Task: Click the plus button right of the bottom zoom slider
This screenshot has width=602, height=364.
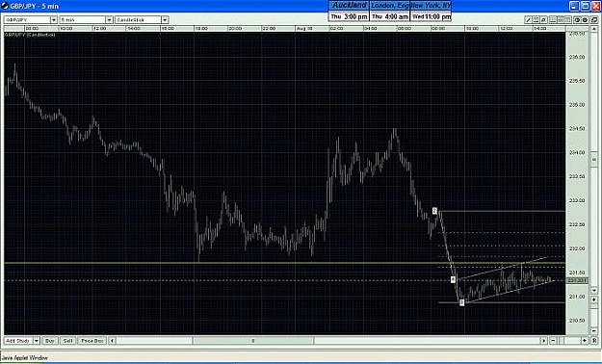Action: (x=585, y=341)
